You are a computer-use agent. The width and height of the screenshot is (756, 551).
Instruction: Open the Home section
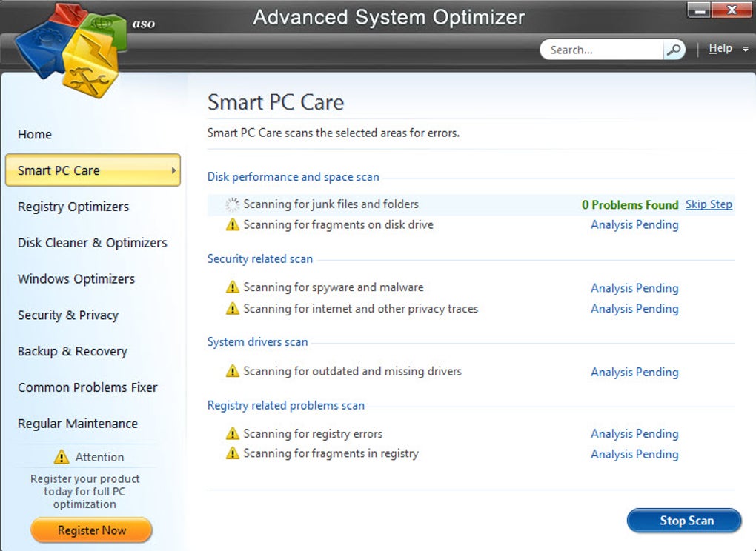(35, 134)
